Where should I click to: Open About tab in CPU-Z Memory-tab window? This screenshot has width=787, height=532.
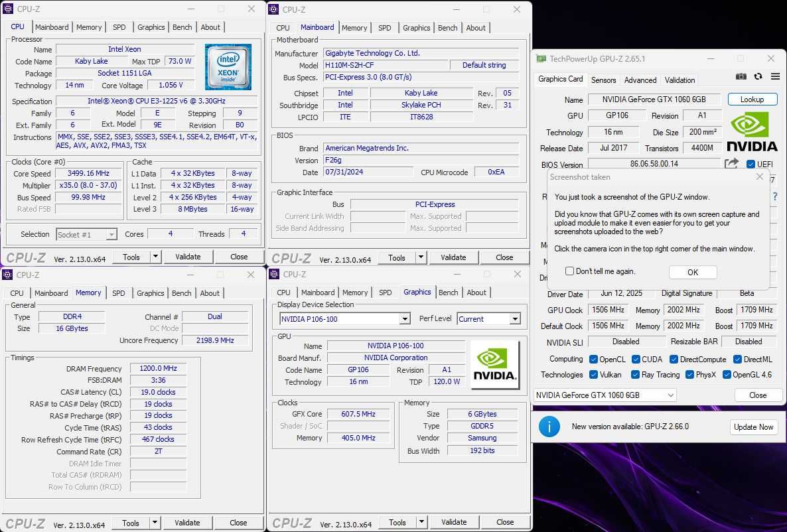pyautogui.click(x=210, y=293)
